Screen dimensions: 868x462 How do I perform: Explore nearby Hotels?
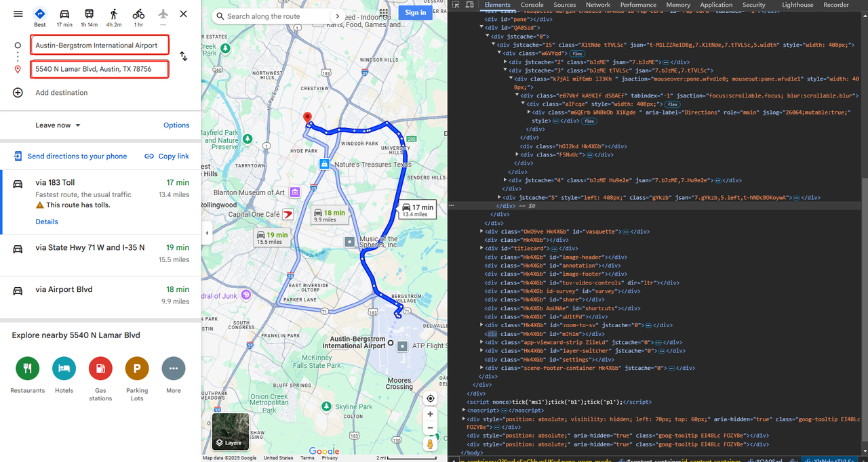click(x=64, y=369)
